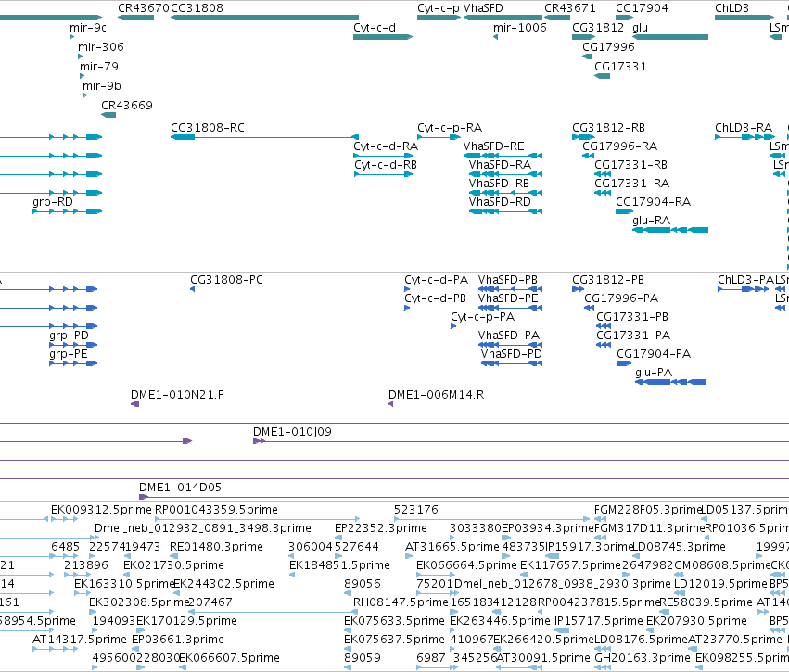This screenshot has width=789, height=672.
Task: Click the 523176 EST label
Action: tap(416, 510)
